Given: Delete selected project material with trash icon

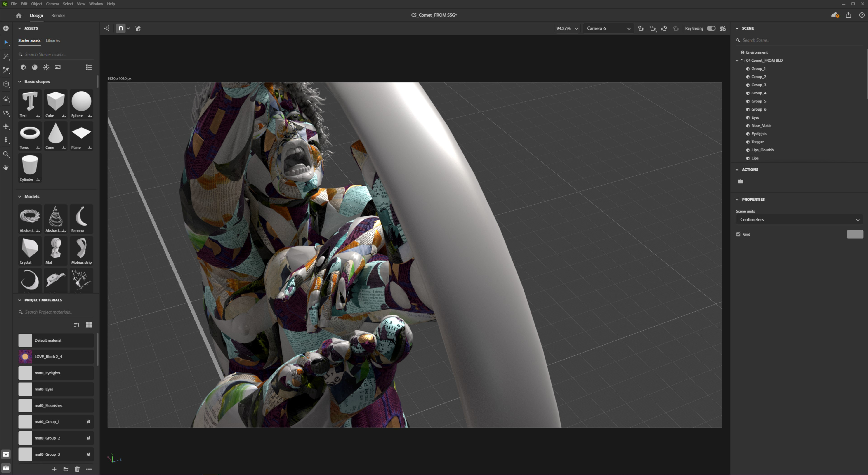Looking at the screenshot, I should [x=77, y=469].
